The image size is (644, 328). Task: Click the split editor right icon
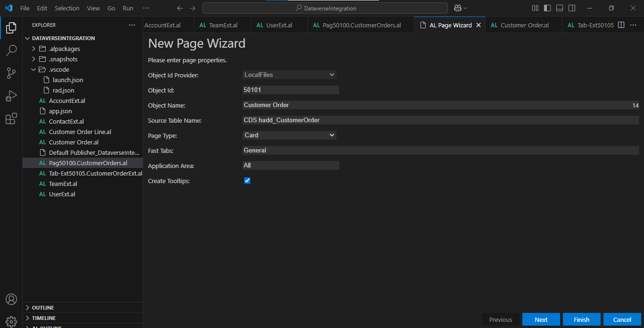click(621, 25)
